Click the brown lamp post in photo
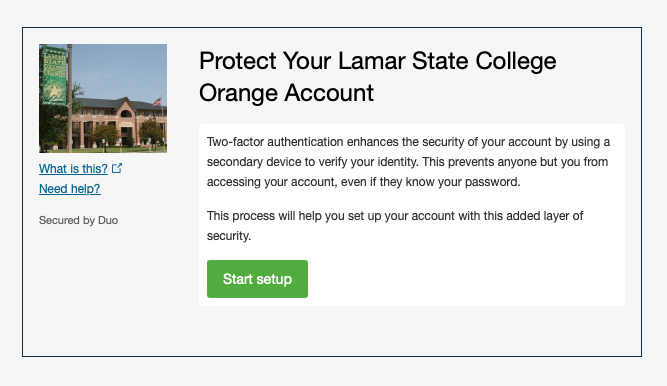Image resolution: width=667 pixels, height=386 pixels. pos(70,98)
